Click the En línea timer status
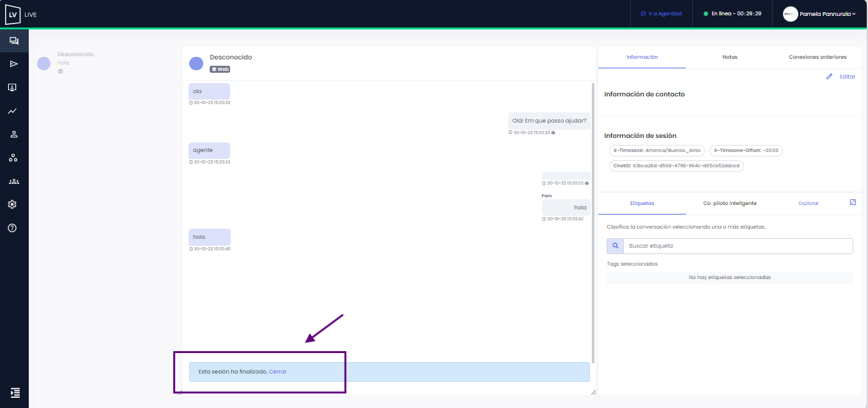 (x=736, y=13)
